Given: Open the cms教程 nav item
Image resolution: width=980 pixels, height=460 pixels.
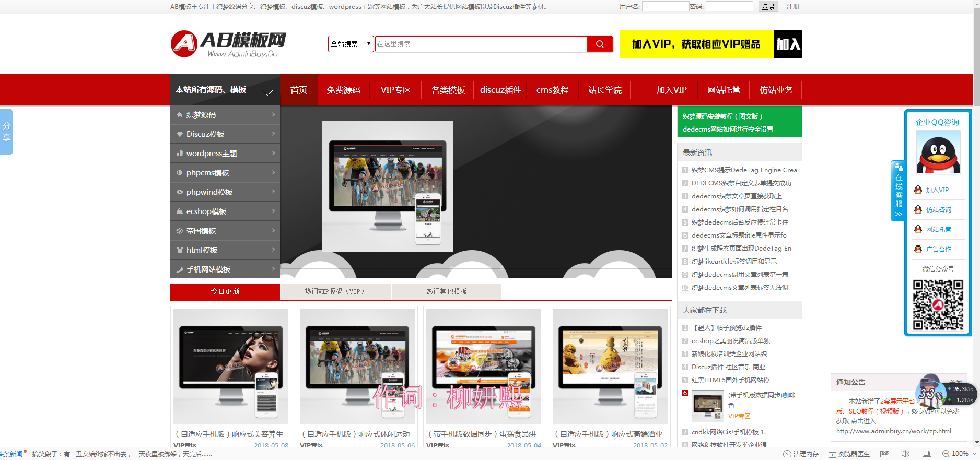Looking at the screenshot, I should click(x=552, y=90).
